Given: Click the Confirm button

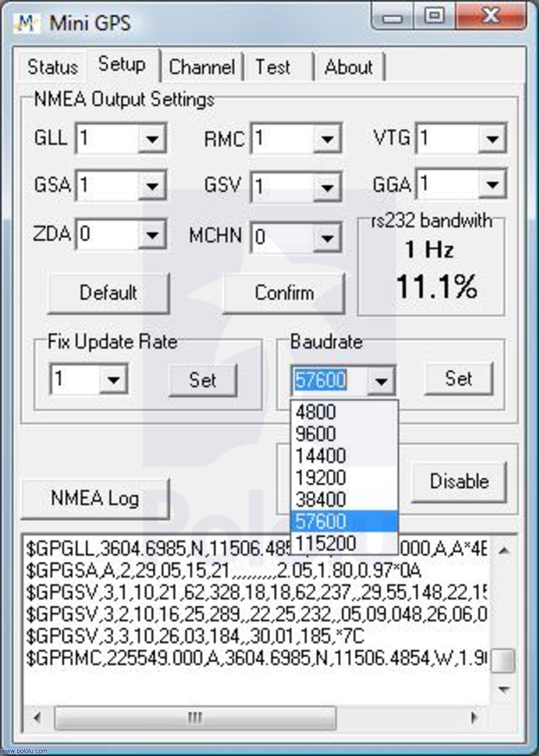Looking at the screenshot, I should click(284, 293).
